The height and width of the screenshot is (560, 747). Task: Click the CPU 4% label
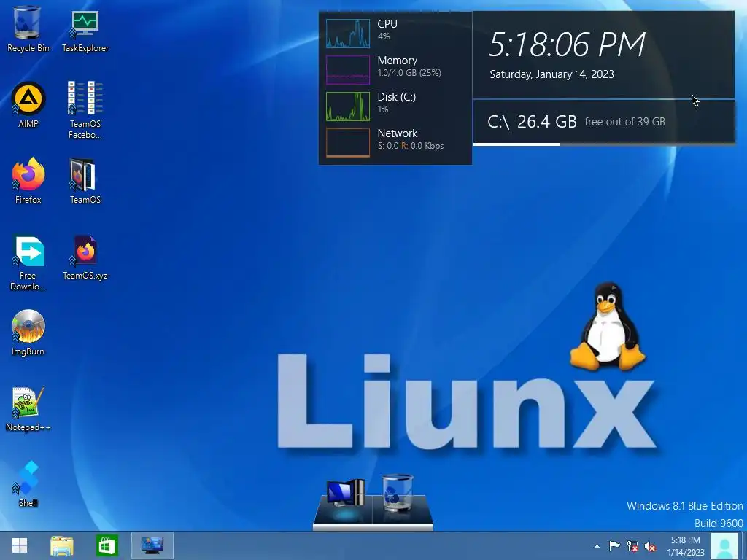(x=387, y=29)
